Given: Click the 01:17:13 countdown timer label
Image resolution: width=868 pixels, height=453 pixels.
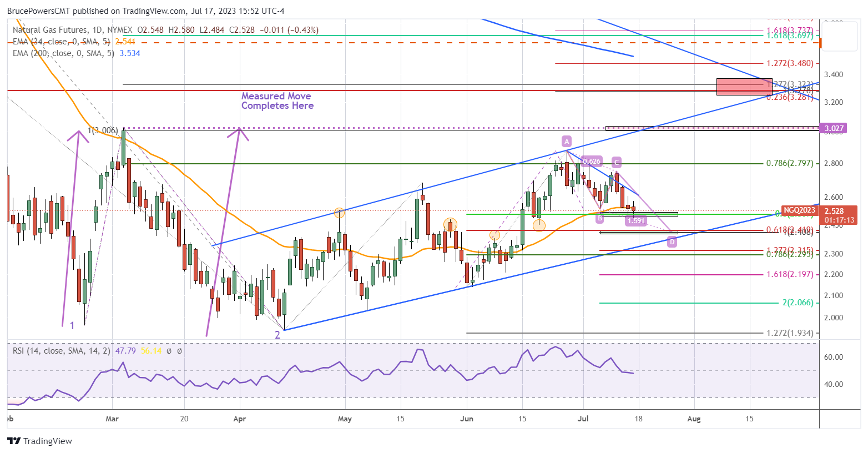Looking at the screenshot, I should pos(840,220).
